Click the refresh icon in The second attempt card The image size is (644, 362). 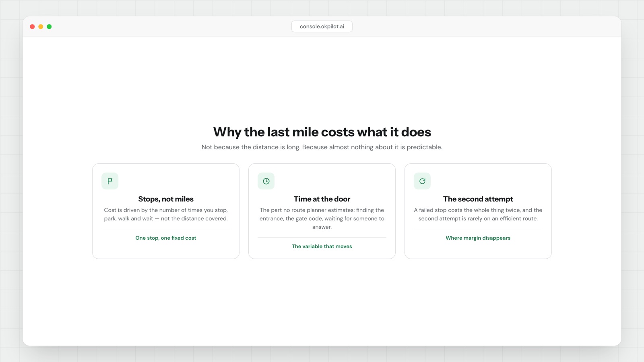click(422, 181)
